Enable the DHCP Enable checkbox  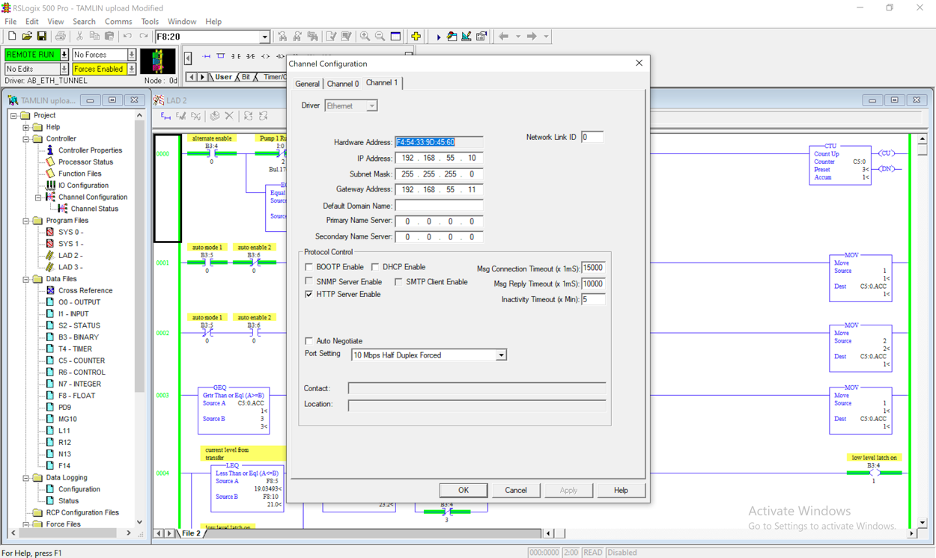point(375,267)
